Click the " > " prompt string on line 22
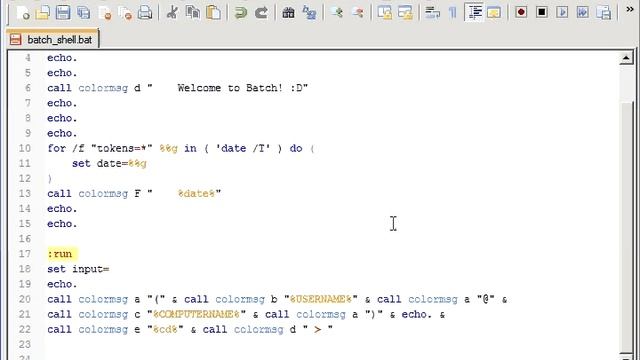Image resolution: width=640 pixels, height=360 pixels. 318,329
